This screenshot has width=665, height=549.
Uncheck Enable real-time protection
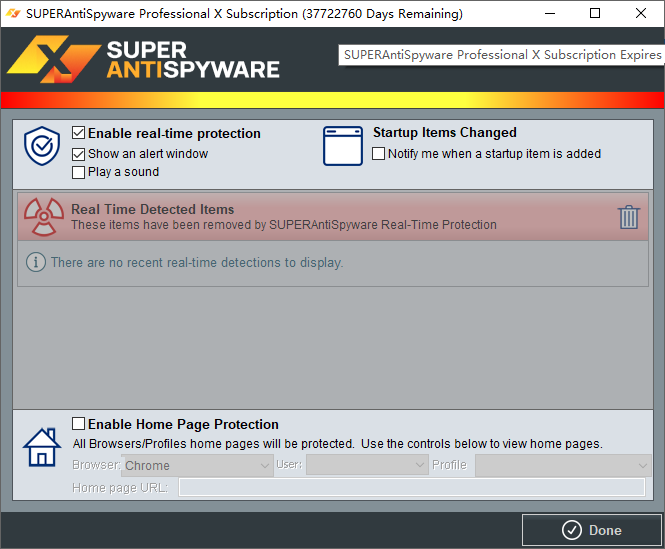78,133
